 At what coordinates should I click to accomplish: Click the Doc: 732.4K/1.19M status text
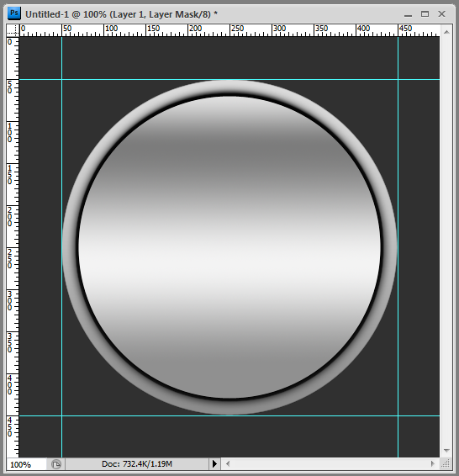tap(137, 464)
